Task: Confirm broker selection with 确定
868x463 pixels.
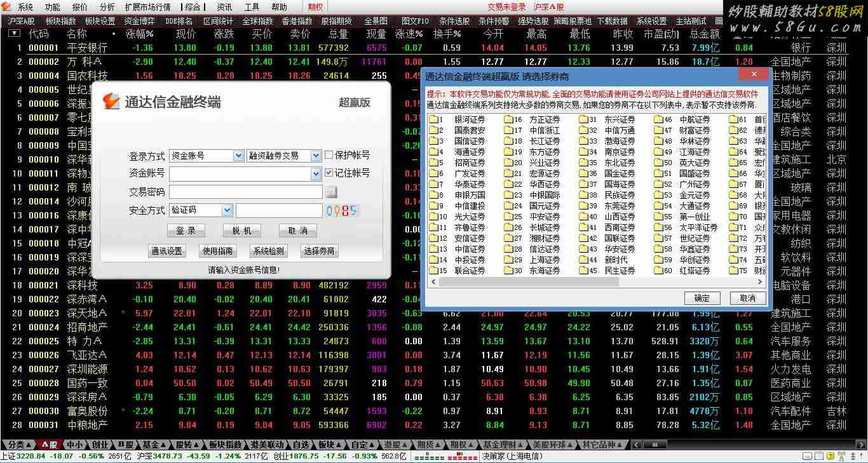Action: pos(702,298)
